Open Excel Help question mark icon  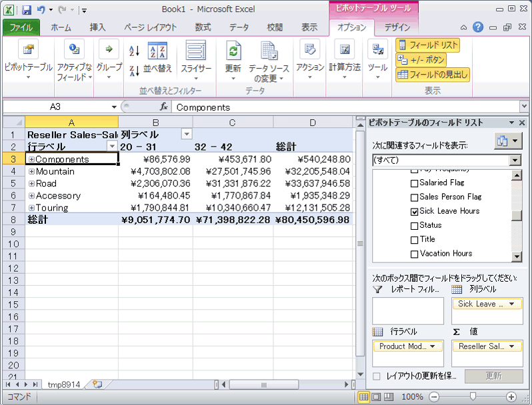click(478, 27)
